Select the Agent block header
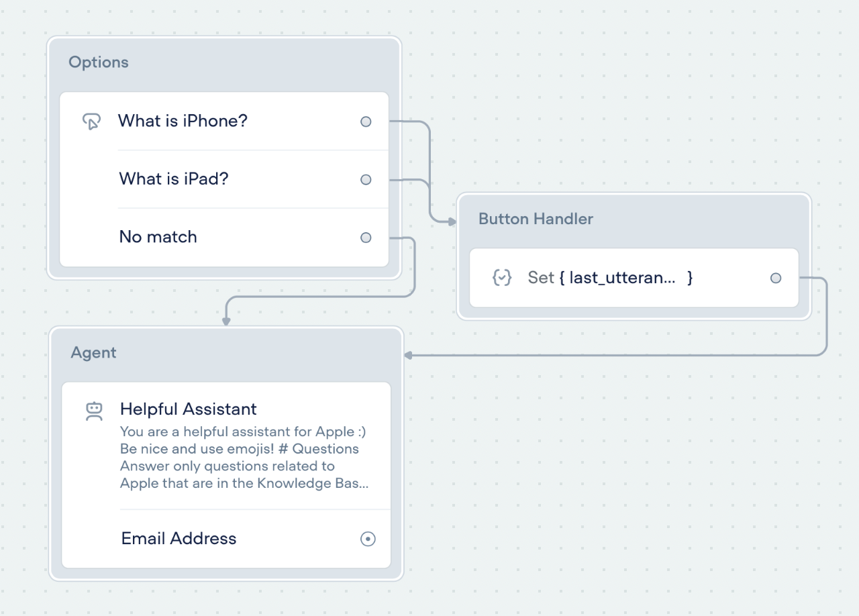859x616 pixels. (x=94, y=353)
